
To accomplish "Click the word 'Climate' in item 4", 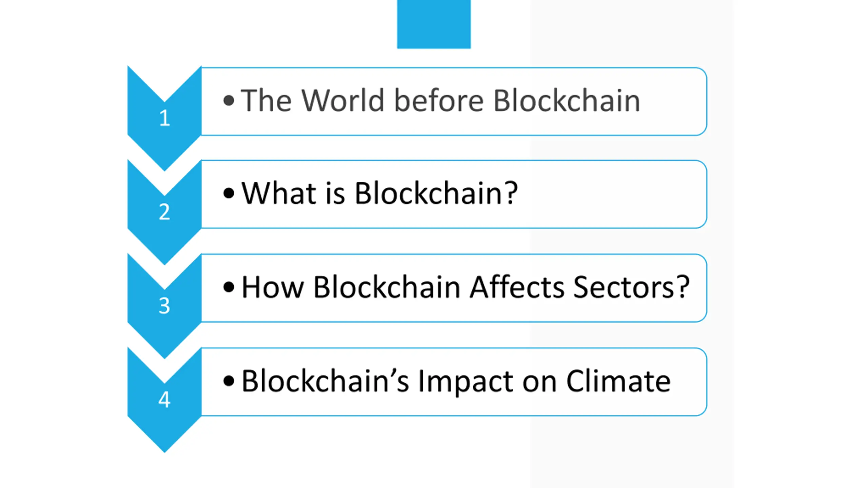I will (618, 381).
